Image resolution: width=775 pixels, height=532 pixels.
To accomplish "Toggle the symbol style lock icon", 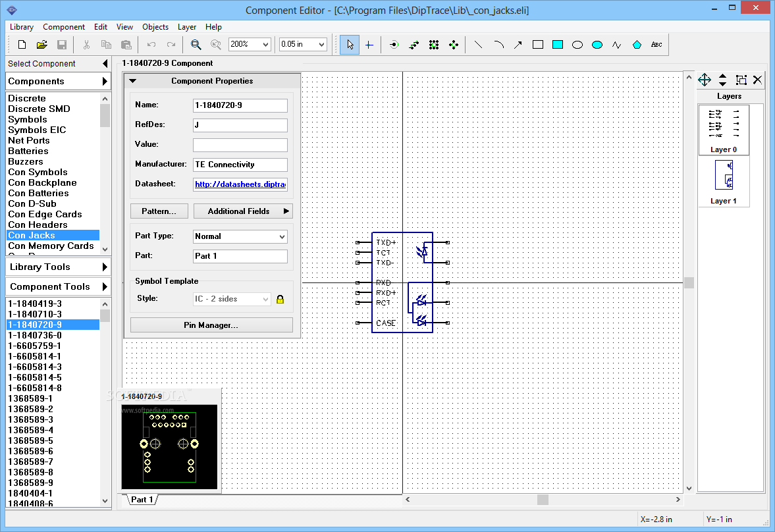I will coord(281,299).
